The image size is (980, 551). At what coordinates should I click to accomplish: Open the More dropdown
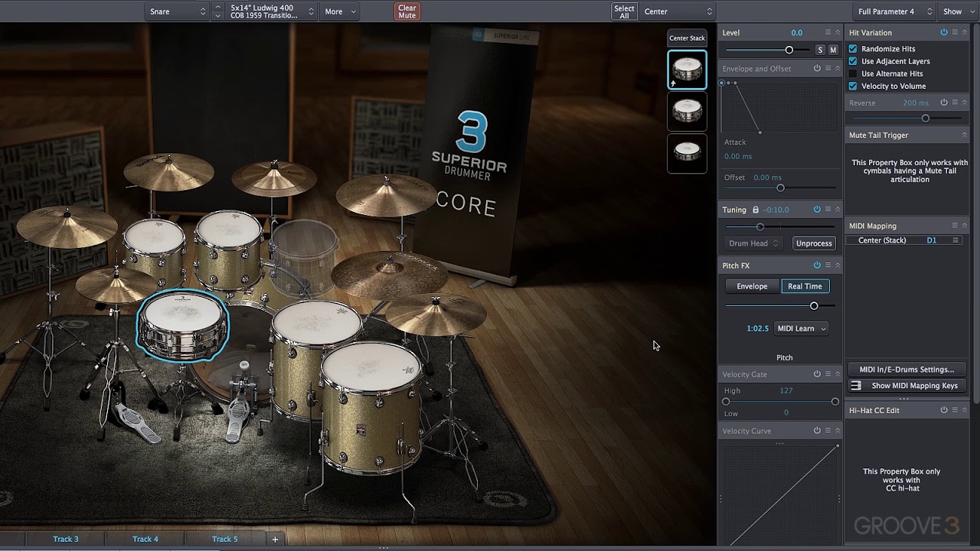click(x=340, y=11)
